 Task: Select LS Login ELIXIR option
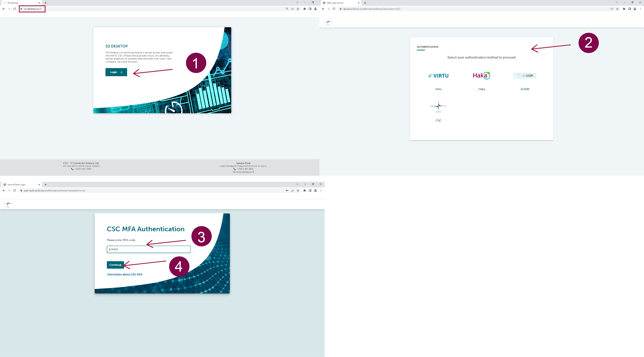click(x=525, y=76)
